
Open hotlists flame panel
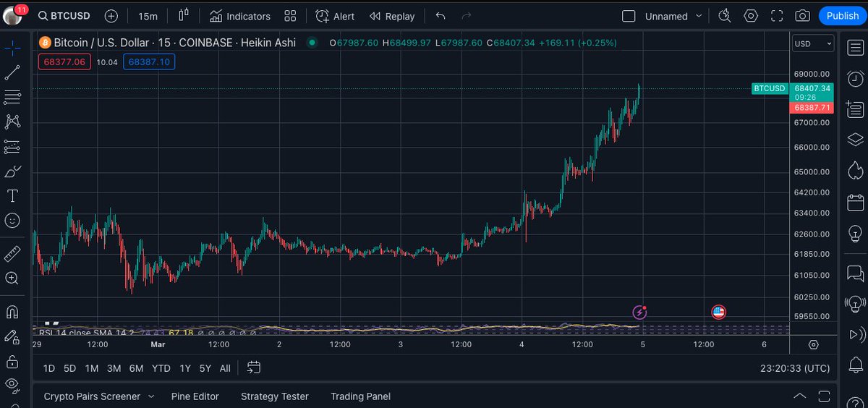point(856,171)
